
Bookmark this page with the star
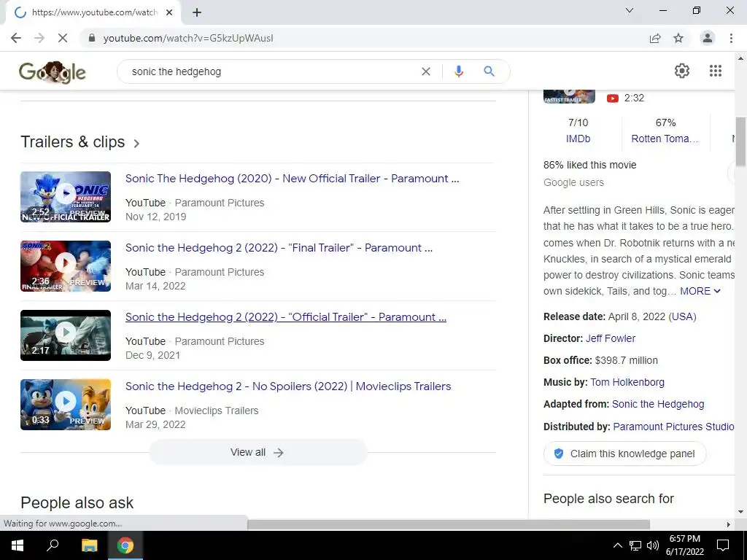tap(678, 38)
